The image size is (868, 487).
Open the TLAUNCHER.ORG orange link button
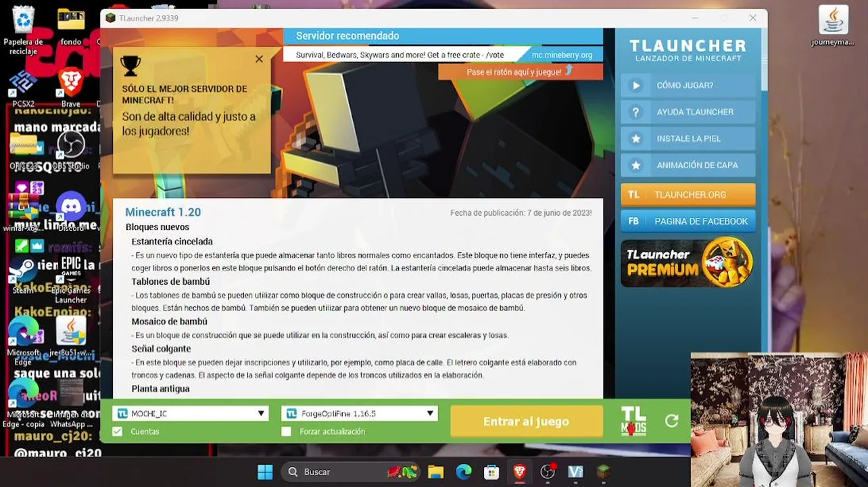click(688, 194)
